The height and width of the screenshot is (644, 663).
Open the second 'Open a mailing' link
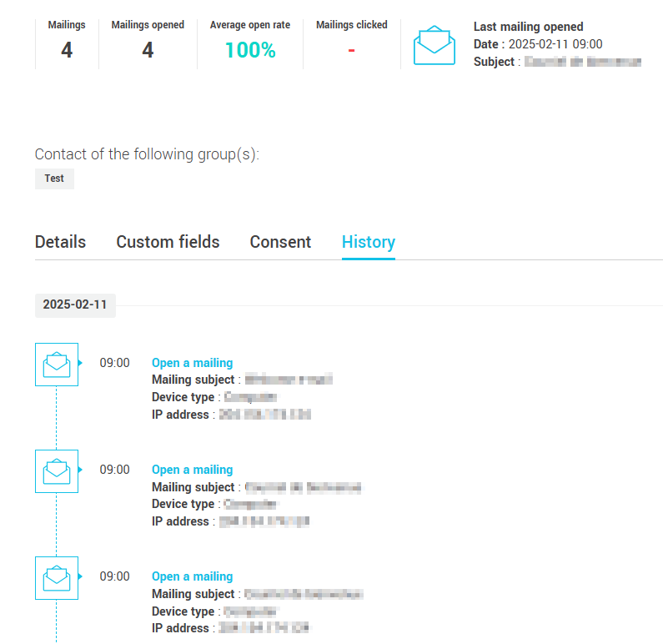click(x=192, y=470)
